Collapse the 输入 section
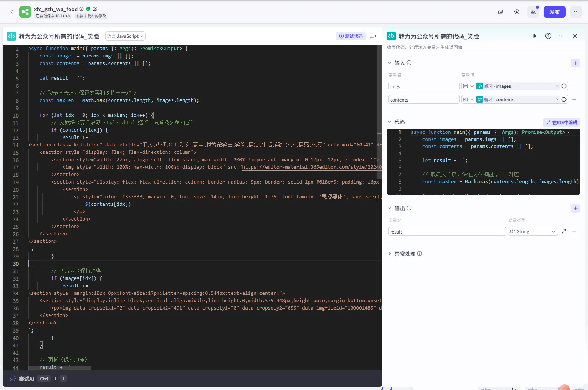 tap(389, 63)
